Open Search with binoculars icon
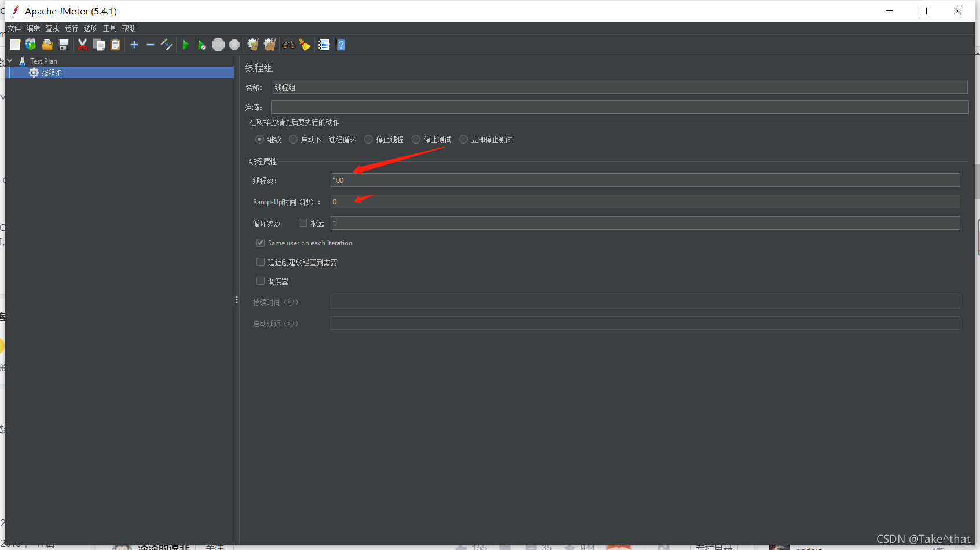The height and width of the screenshot is (550, 980). pyautogui.click(x=288, y=45)
